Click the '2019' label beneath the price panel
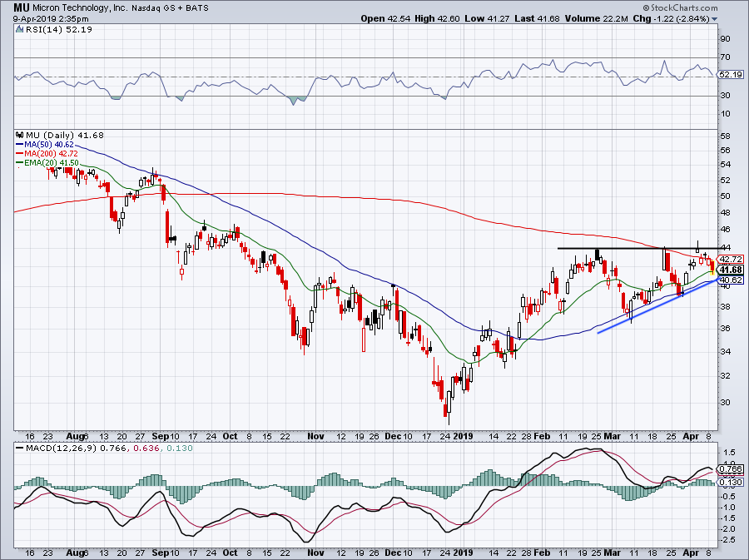 [463, 436]
